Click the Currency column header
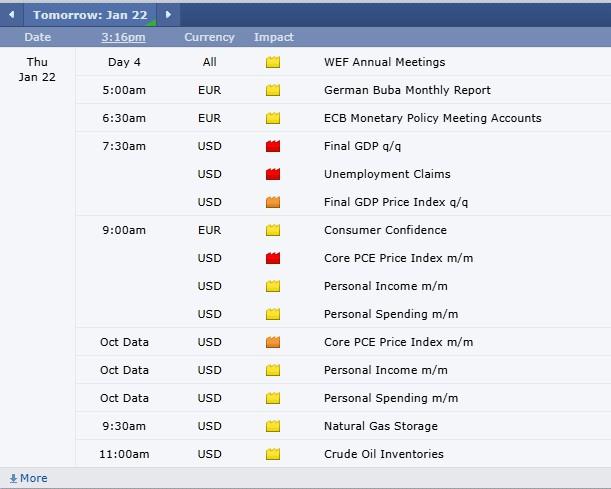The height and width of the screenshot is (489, 611). tap(209, 37)
